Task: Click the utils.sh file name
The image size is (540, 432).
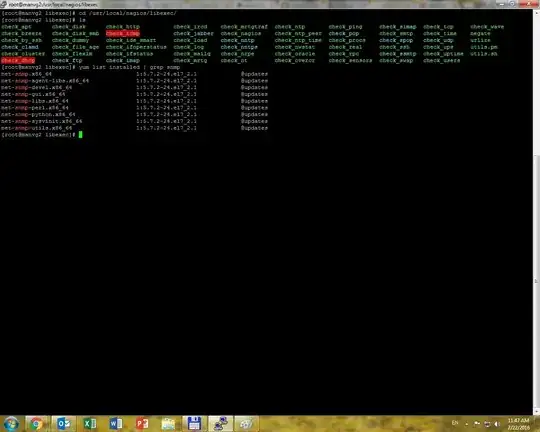Action: click(x=484, y=54)
